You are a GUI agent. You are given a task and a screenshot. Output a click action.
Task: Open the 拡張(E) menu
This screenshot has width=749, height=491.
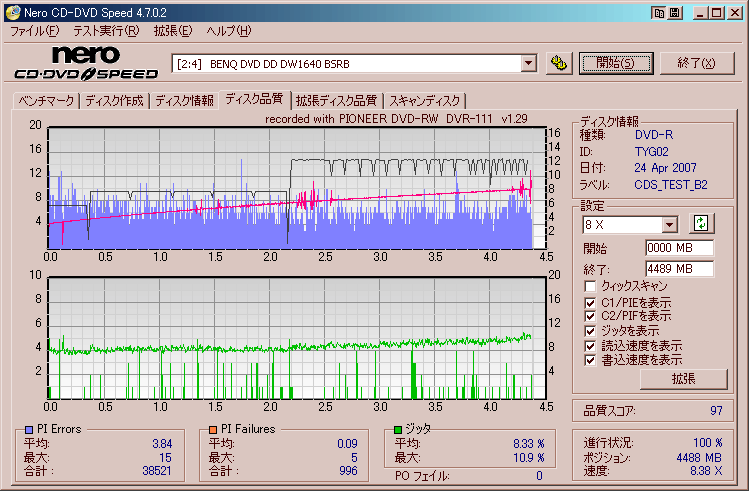click(x=172, y=31)
